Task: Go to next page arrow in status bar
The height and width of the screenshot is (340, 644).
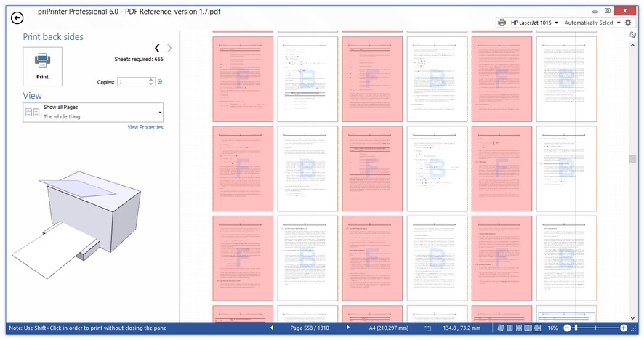Action: (x=347, y=328)
